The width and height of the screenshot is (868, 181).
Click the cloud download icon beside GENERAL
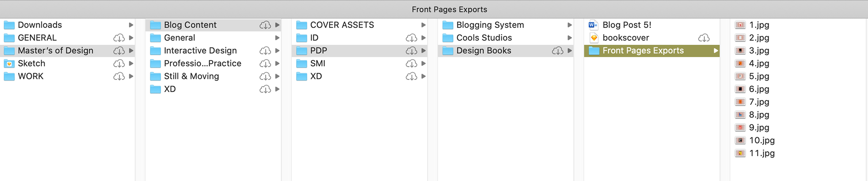click(x=119, y=38)
